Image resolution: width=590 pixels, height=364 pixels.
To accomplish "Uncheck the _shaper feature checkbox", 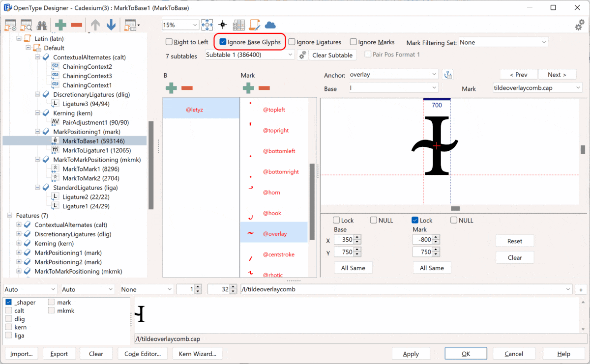I will coord(9,303).
